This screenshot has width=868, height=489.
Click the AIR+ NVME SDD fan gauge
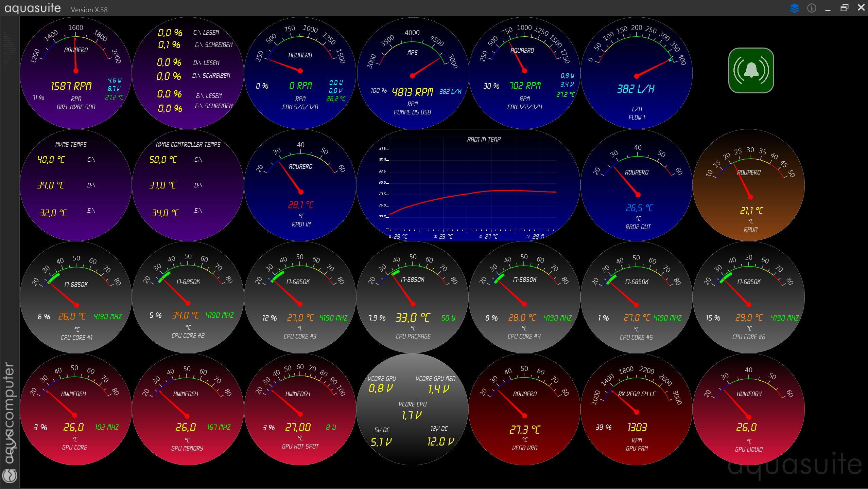(x=76, y=73)
